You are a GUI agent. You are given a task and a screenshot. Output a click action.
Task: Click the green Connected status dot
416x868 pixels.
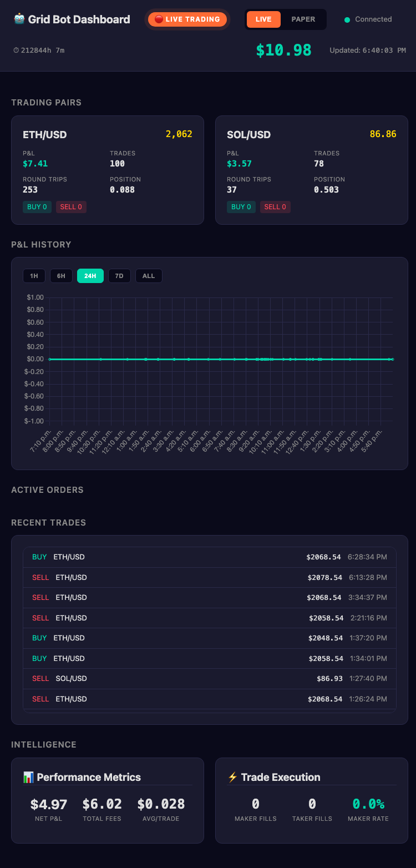[347, 19]
